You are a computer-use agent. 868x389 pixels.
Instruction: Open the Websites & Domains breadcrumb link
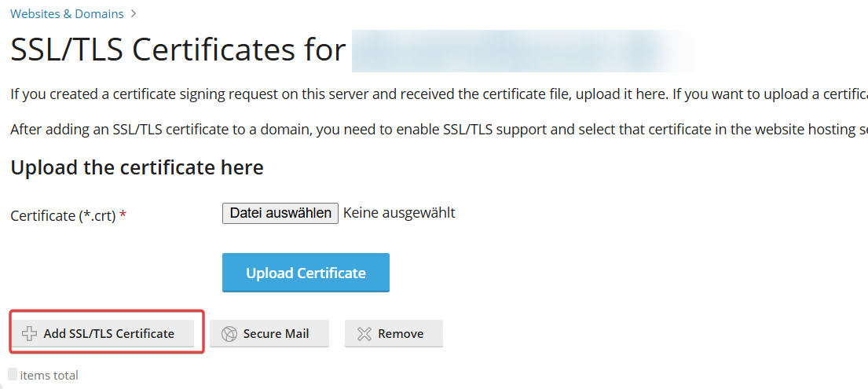pyautogui.click(x=67, y=14)
